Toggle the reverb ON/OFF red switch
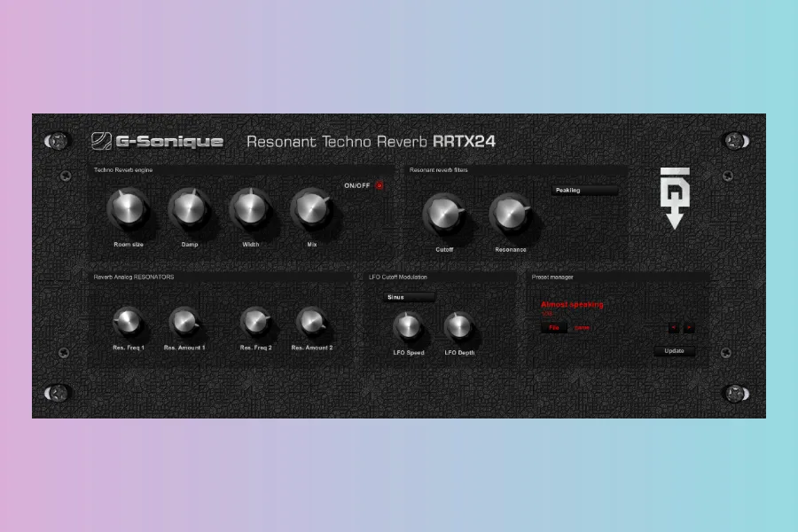This screenshot has width=798, height=532. [x=379, y=185]
